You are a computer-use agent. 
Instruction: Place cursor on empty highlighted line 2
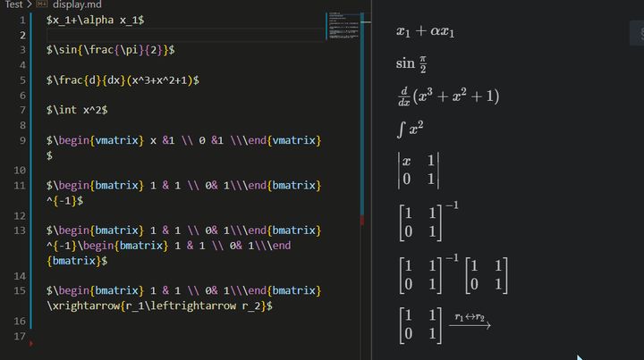(186, 35)
